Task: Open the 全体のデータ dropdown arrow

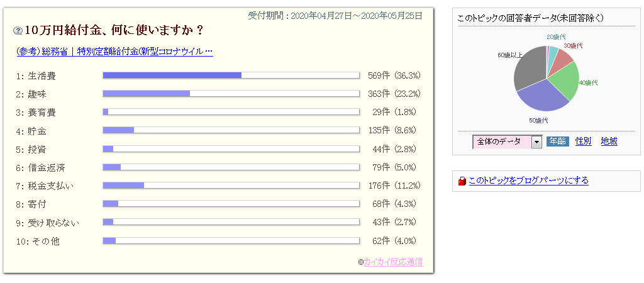Action: click(536, 142)
